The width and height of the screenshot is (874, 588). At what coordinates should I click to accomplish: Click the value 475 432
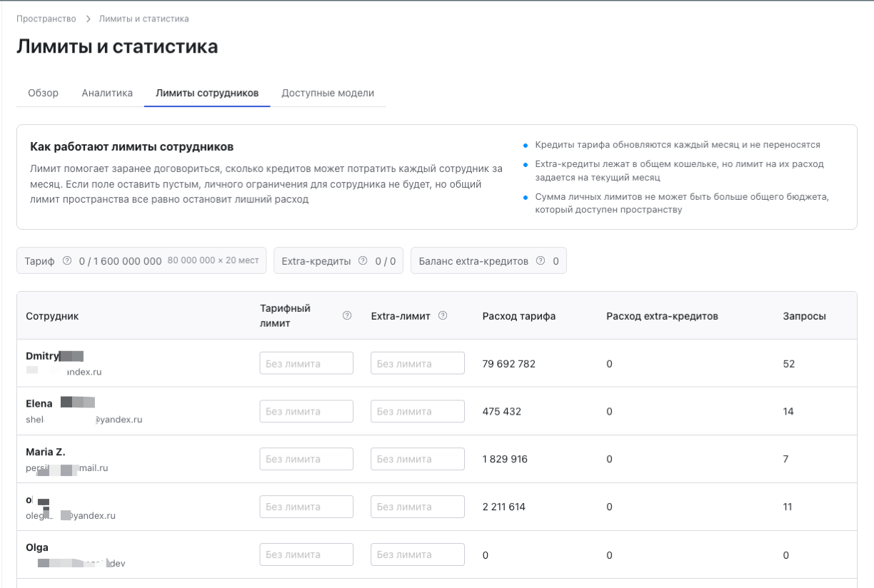pos(502,412)
